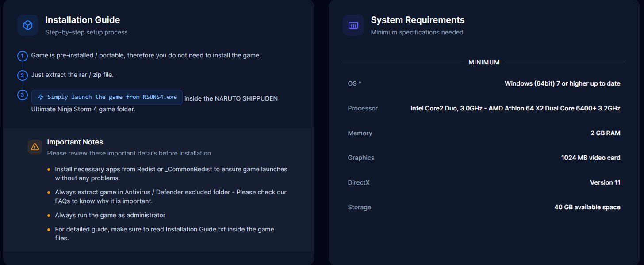
Task: Click the 'OS *' row label
Action: pyautogui.click(x=355, y=83)
